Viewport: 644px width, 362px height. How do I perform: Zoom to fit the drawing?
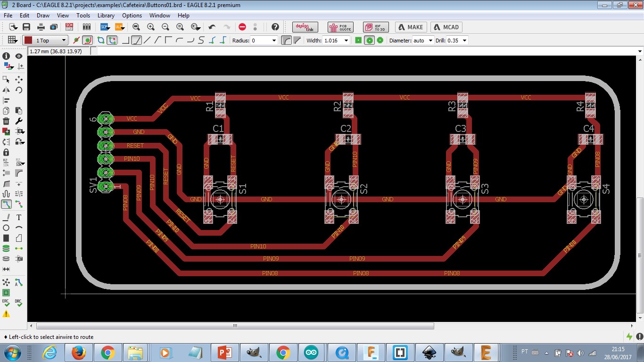[x=136, y=27]
